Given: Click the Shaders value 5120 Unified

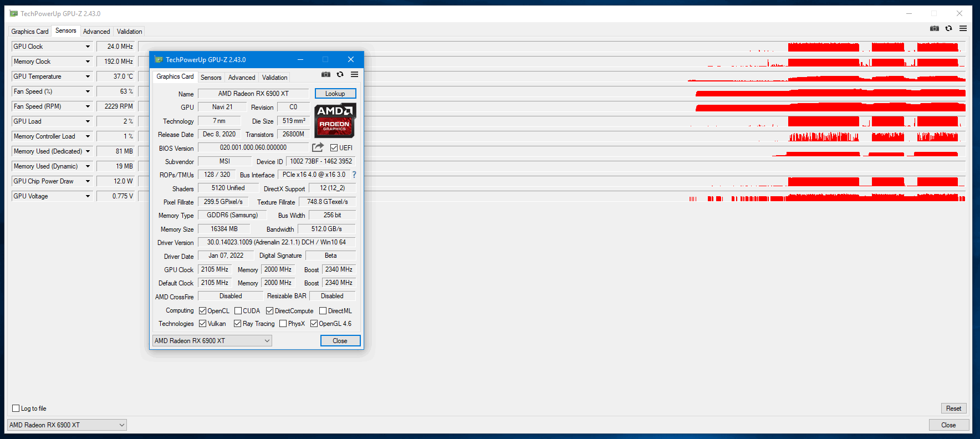Looking at the screenshot, I should click(x=228, y=188).
